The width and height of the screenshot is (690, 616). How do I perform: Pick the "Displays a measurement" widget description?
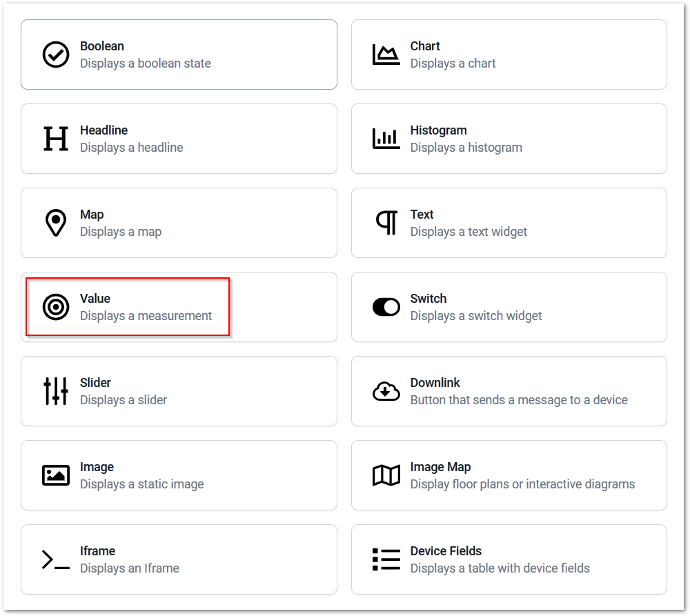coord(146,315)
